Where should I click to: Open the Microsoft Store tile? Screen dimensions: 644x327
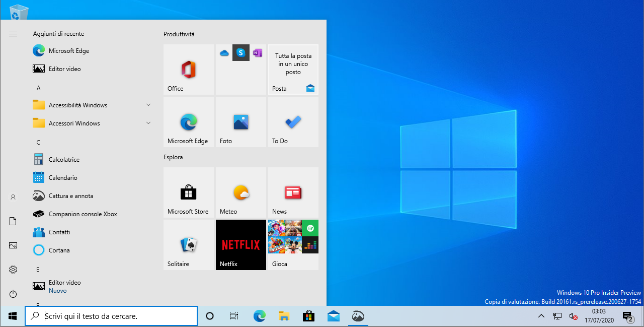pos(189,192)
